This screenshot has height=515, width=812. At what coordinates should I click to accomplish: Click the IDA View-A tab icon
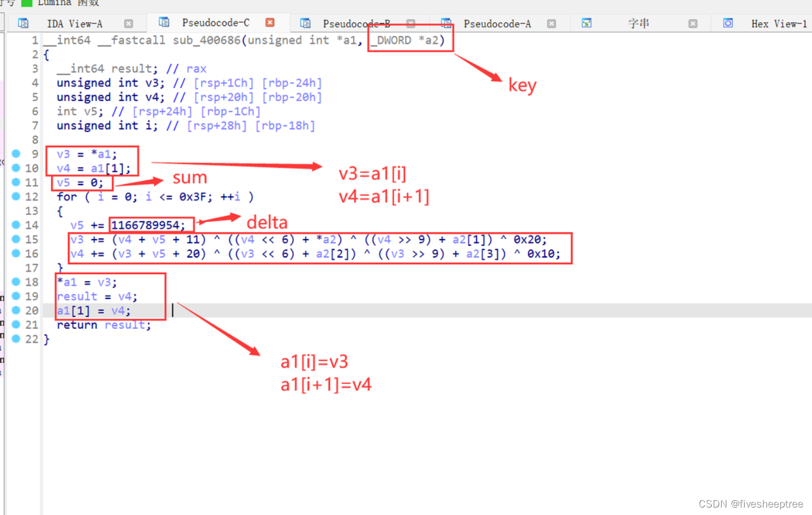click(x=23, y=23)
